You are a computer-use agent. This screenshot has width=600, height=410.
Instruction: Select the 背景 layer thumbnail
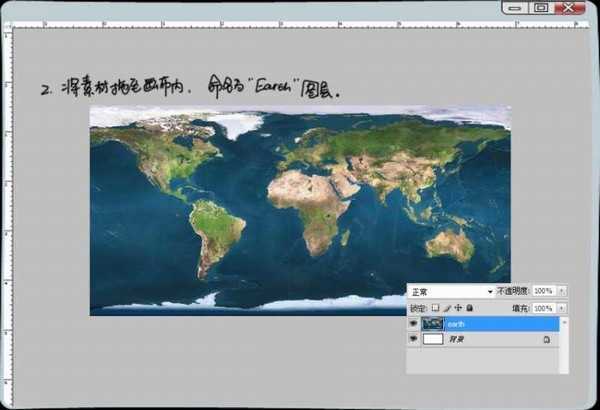[x=433, y=340]
